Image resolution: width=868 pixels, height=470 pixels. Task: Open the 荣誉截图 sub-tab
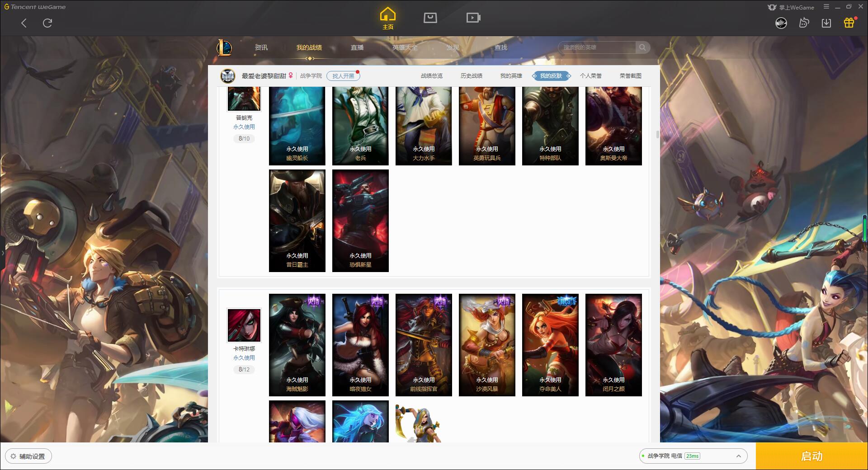coord(631,76)
